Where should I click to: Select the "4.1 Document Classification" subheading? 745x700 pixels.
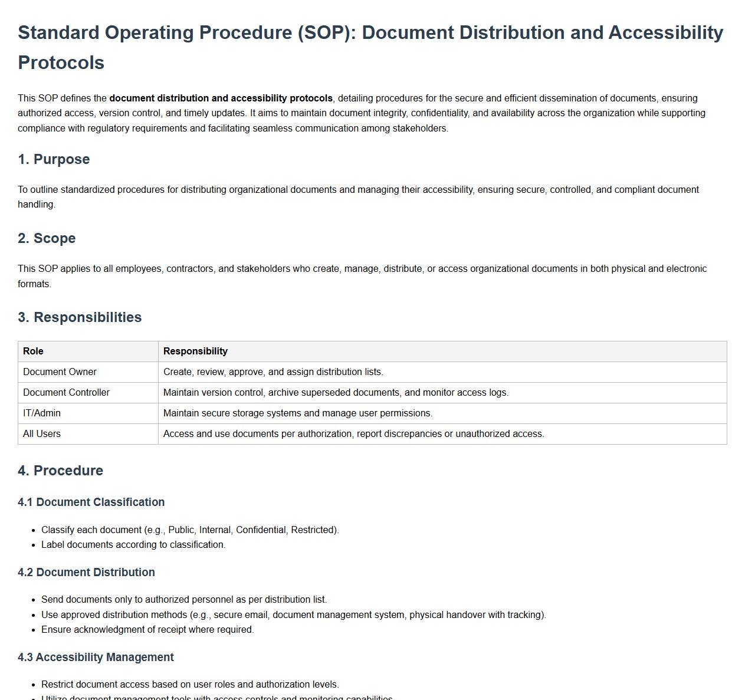(91, 502)
